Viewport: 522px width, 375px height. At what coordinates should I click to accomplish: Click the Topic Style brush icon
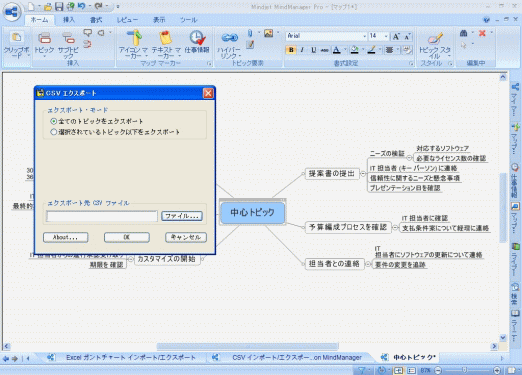point(435,39)
